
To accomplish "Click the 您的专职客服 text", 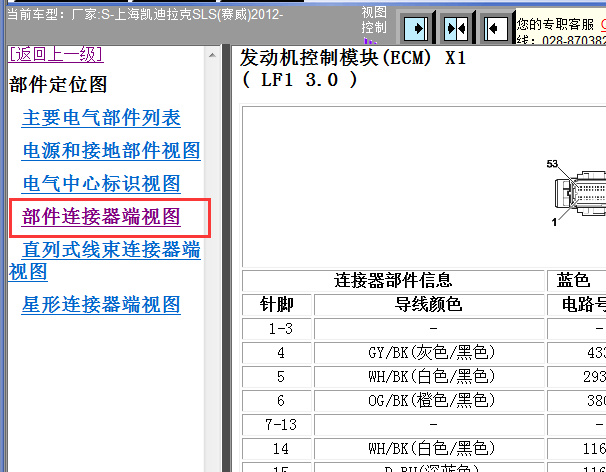I will (x=555, y=24).
